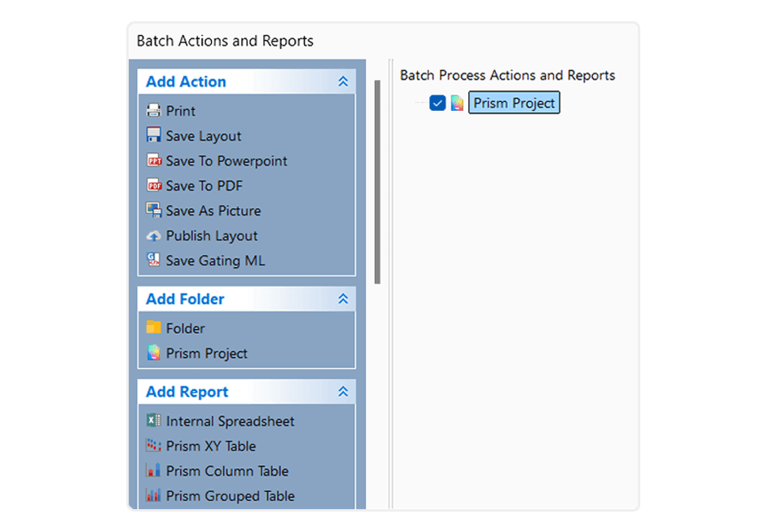The image size is (769, 532).
Task: Click the Save As Picture icon
Action: coord(153,211)
